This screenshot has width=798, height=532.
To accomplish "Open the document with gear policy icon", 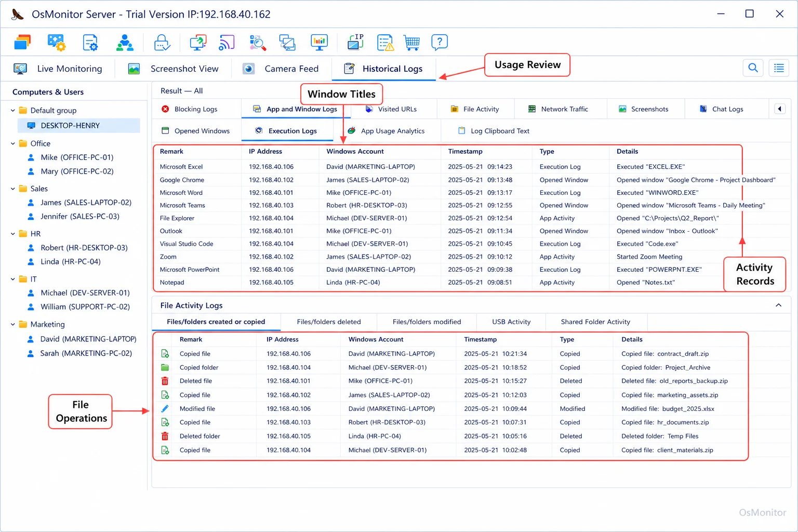I will pos(90,43).
